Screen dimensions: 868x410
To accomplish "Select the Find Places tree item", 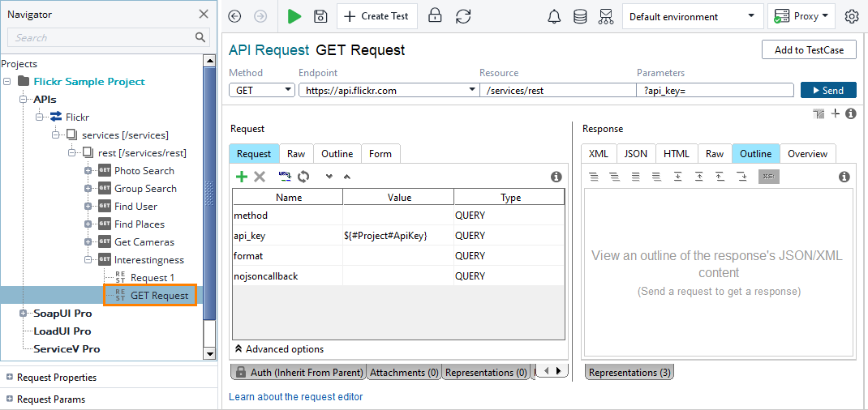I will coord(139,224).
